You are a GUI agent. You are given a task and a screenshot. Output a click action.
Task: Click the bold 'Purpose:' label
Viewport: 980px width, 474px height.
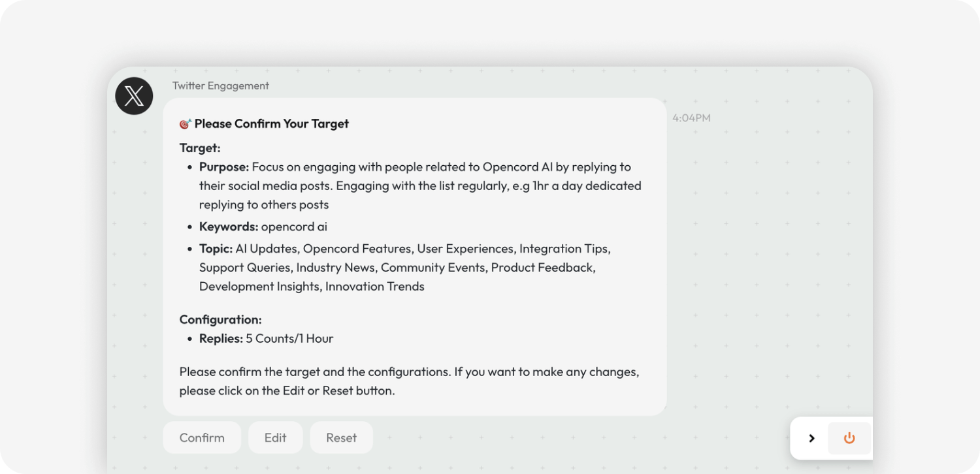click(x=224, y=167)
